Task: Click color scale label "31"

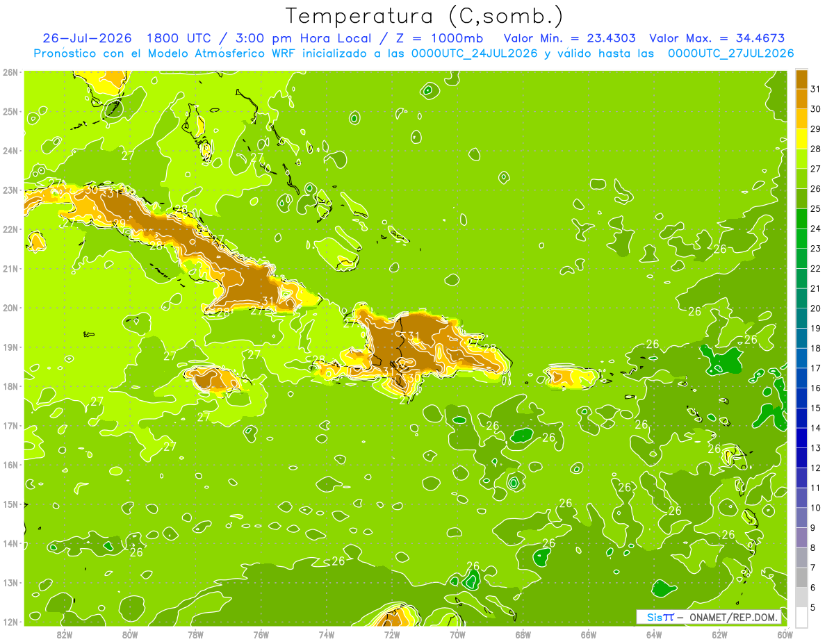Action: 815,89
